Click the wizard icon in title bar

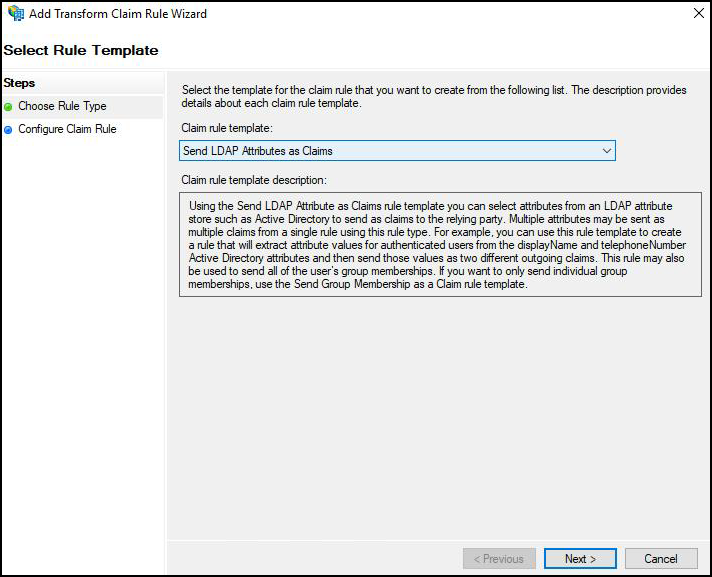tap(15, 14)
